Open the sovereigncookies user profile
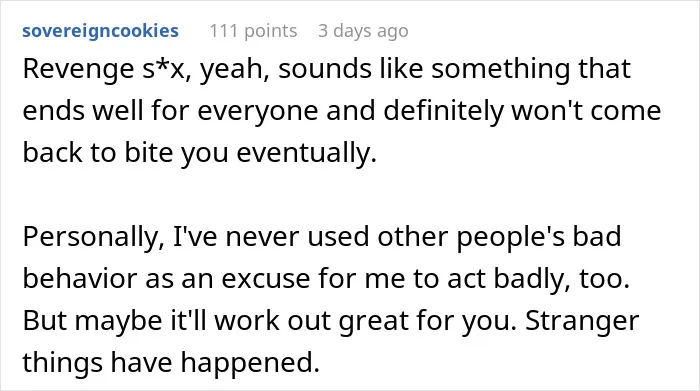 pos(100,31)
